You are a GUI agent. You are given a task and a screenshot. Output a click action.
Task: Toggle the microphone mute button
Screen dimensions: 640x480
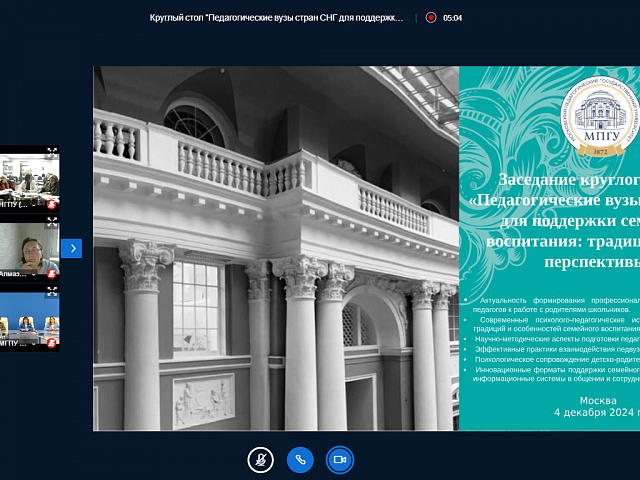(x=260, y=460)
